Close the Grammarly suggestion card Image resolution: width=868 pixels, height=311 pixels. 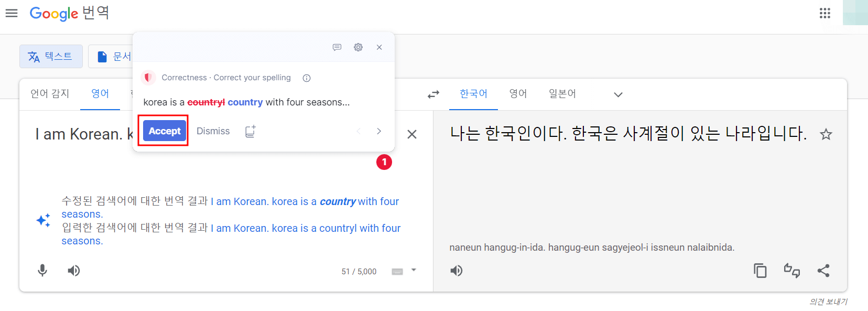click(379, 47)
